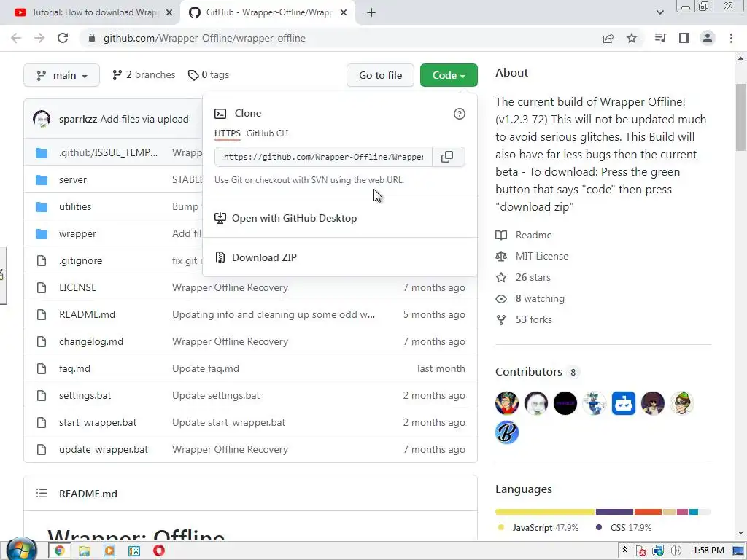Image resolution: width=747 pixels, height=560 pixels.
Task: Open the .github/ISSUE_TEMP... folder
Action: pyautogui.click(x=108, y=153)
